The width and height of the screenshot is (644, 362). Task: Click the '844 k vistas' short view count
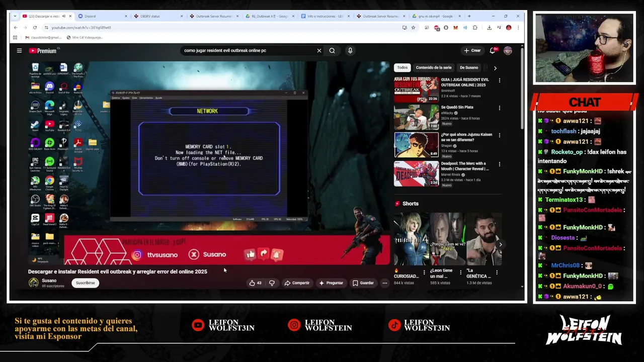pyautogui.click(x=404, y=283)
